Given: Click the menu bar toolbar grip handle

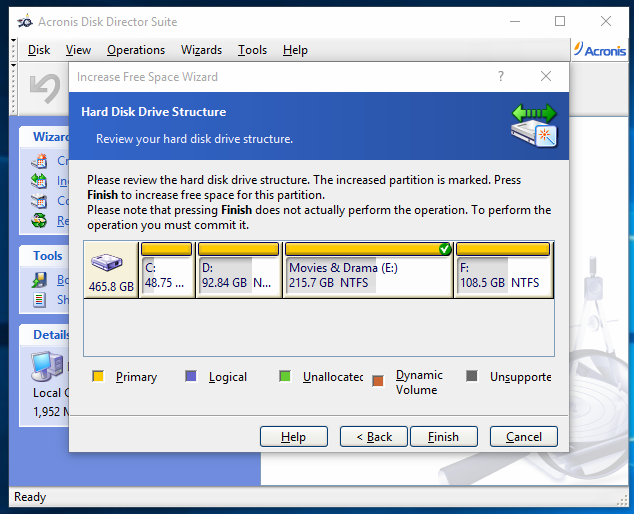Looking at the screenshot, I should coord(13,50).
